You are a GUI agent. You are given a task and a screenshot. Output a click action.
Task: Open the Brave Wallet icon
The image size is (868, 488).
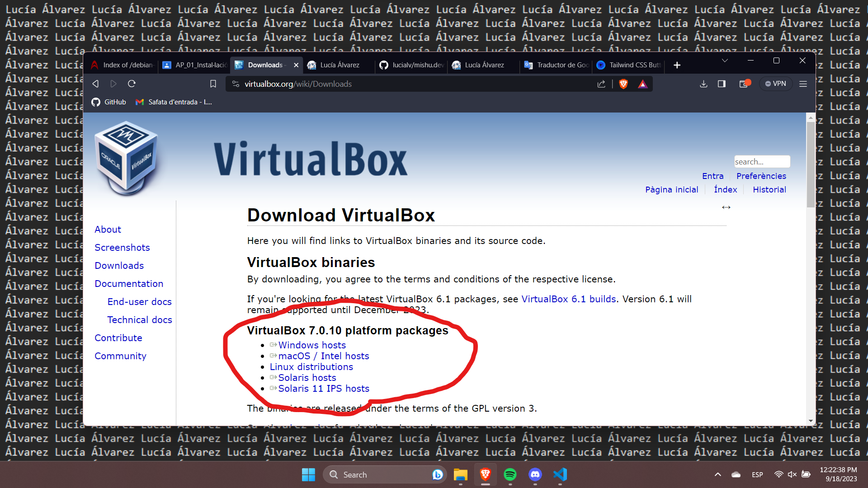click(745, 84)
